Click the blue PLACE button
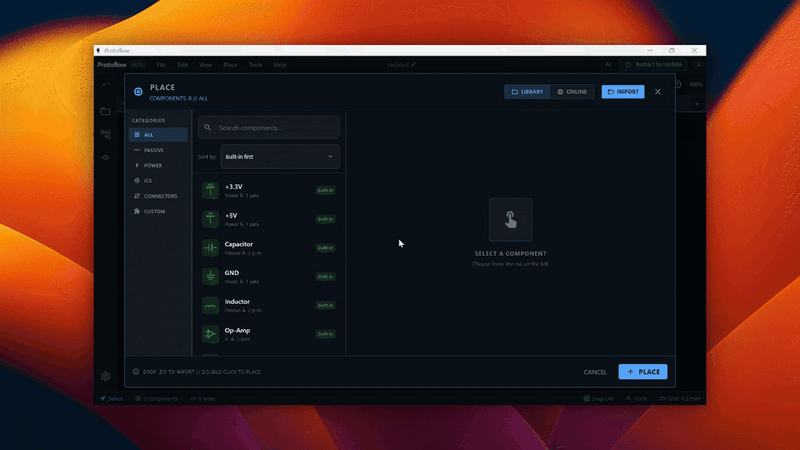This screenshot has height=450, width=800. tap(643, 372)
